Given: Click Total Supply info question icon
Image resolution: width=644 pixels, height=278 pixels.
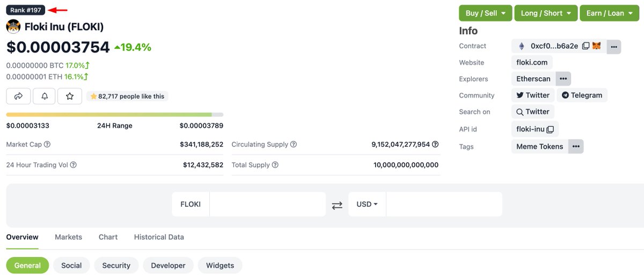Looking at the screenshot, I should 275,165.
